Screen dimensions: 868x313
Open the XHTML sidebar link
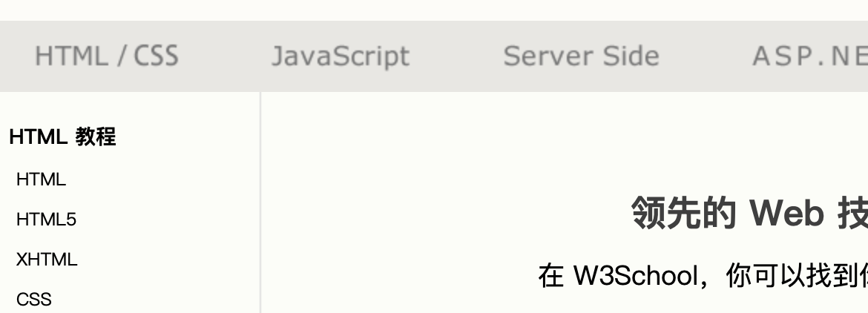[x=47, y=260]
